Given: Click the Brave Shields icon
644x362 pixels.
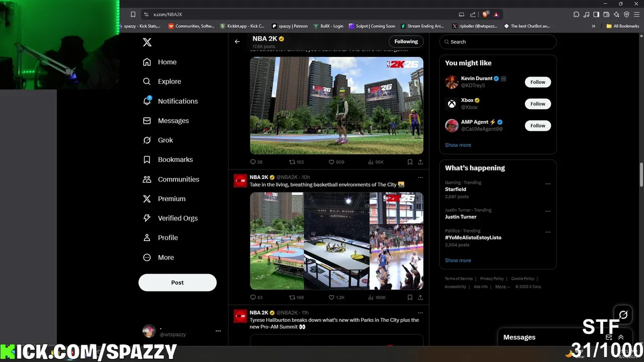Looking at the screenshot, I should point(486,14).
